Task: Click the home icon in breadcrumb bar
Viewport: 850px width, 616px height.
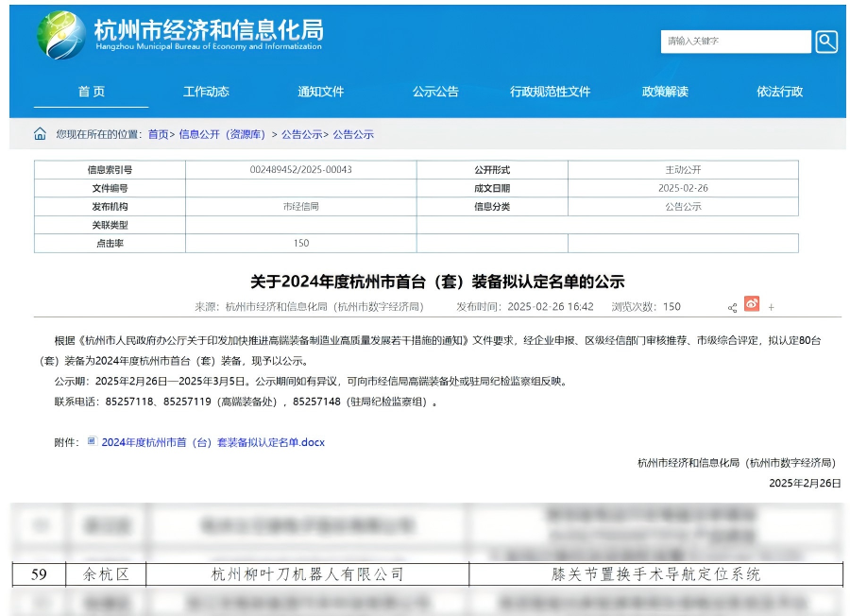Action: (x=40, y=134)
